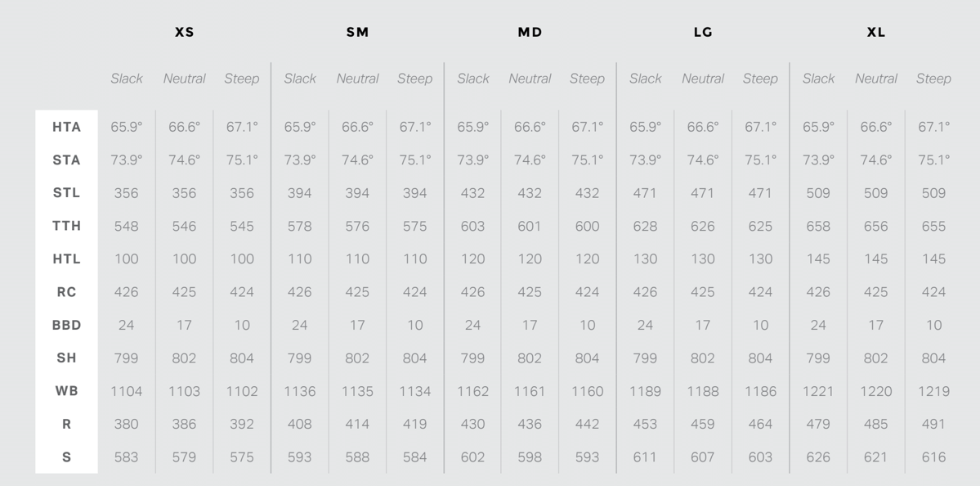Image resolution: width=980 pixels, height=486 pixels.
Task: Select the LG size header
Action: pos(703,33)
